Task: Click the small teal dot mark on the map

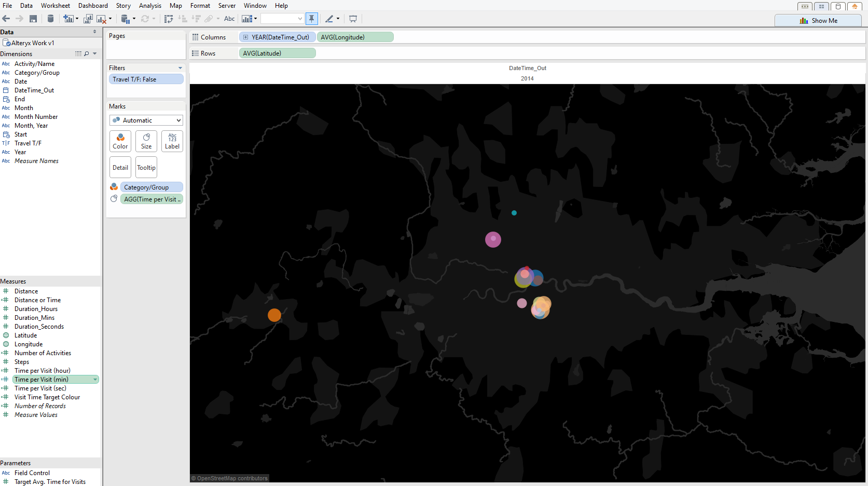Action: 514,213
